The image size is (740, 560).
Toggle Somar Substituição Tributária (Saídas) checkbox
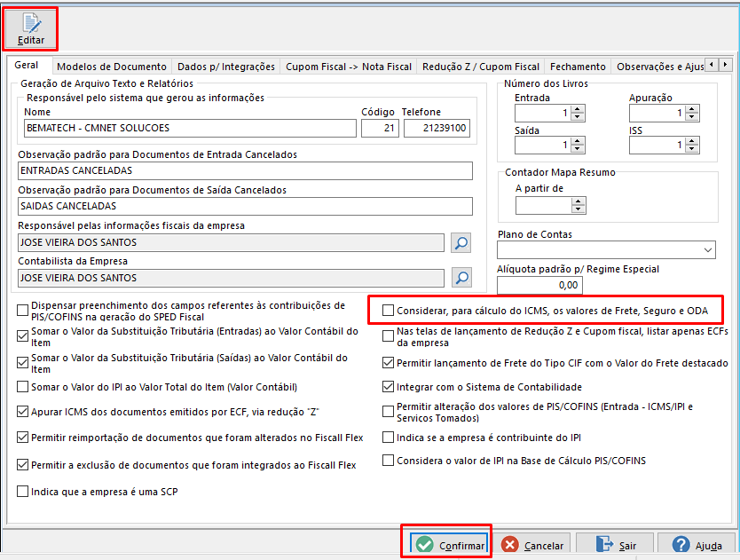(22, 363)
